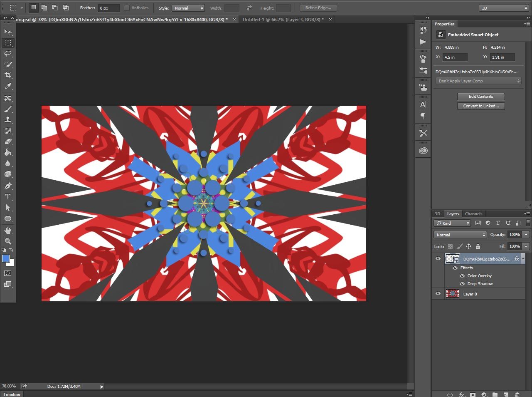Screen dimensions: 532x397
Task: Switch to Untitled-1 document tab
Action: point(283,20)
